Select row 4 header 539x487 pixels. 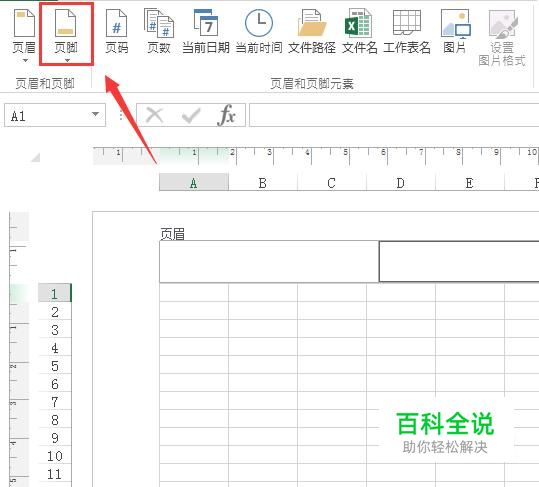click(55, 347)
